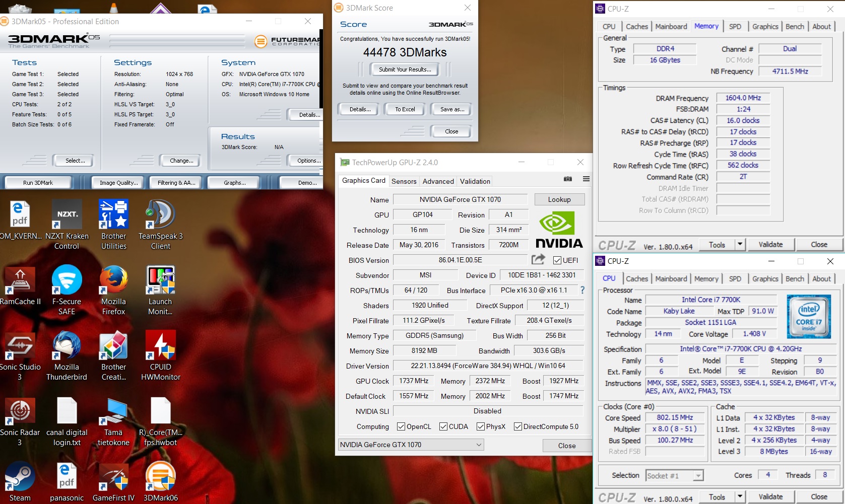Expand Tools dropdown arrow in lower CPU-Z

(x=740, y=496)
